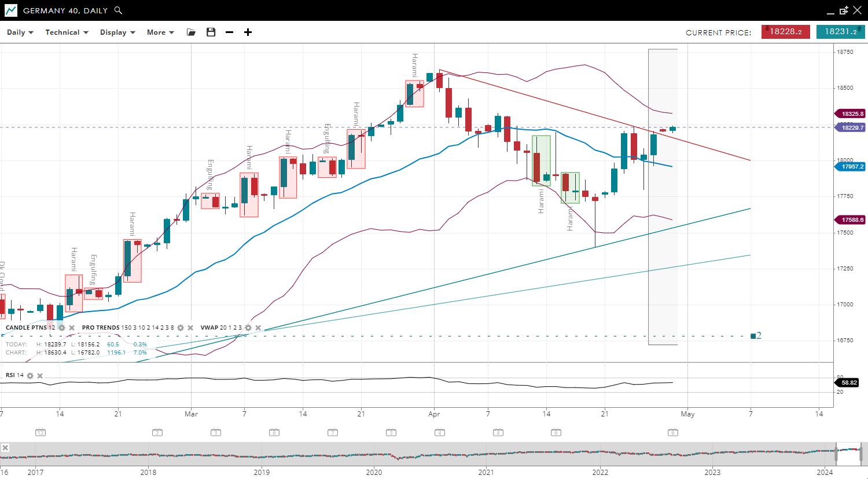Open Candle Ptns indicator settings gear

[x=62, y=328]
